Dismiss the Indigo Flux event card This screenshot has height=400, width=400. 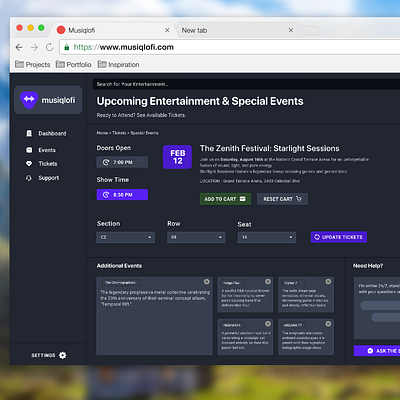[x=268, y=282]
